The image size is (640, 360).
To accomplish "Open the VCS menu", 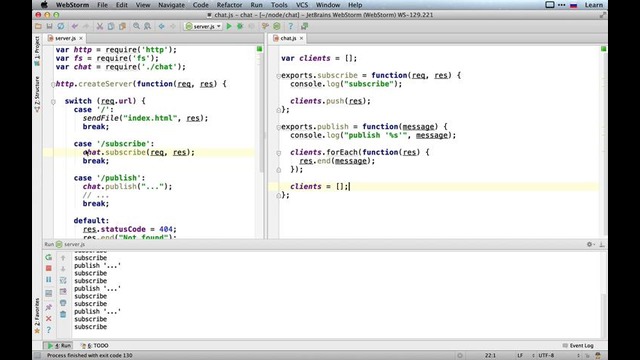I will (x=302, y=5).
